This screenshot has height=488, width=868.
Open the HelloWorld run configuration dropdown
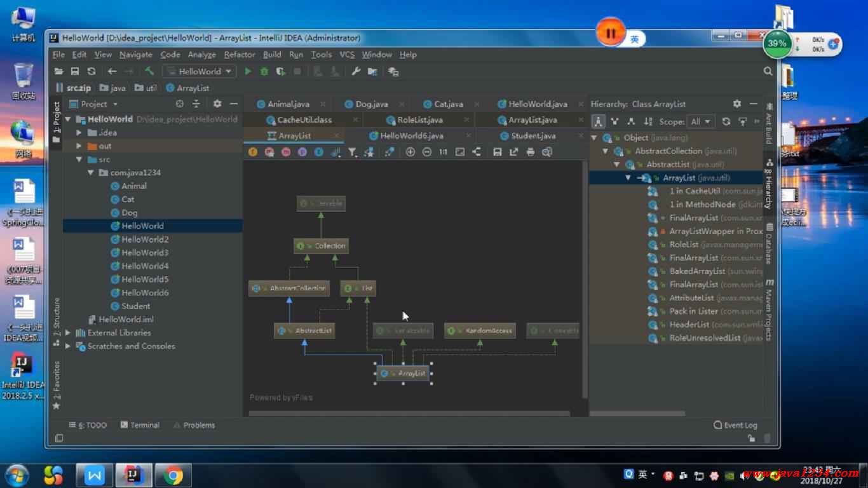tap(199, 71)
